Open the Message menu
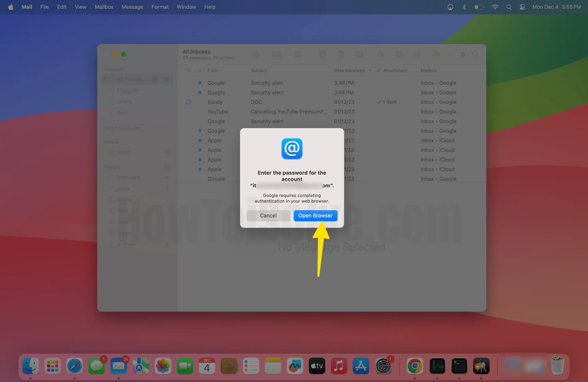This screenshot has height=382, width=588. pyautogui.click(x=132, y=7)
